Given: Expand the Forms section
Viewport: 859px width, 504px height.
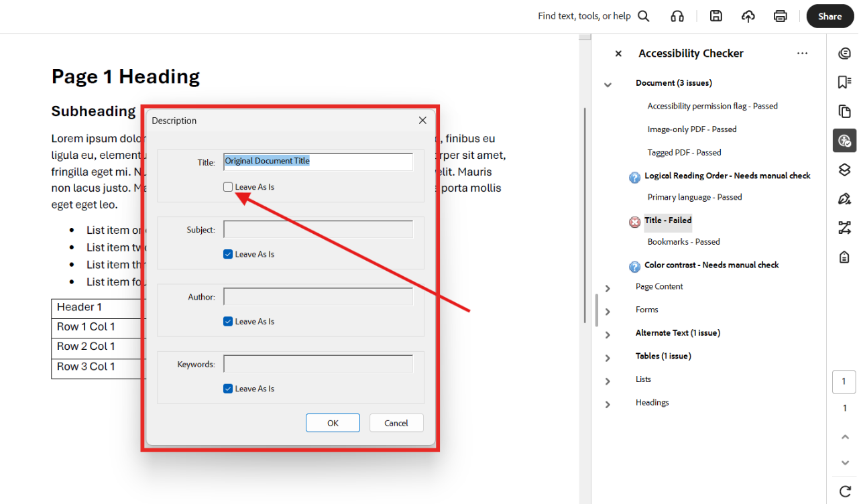Looking at the screenshot, I should [608, 312].
